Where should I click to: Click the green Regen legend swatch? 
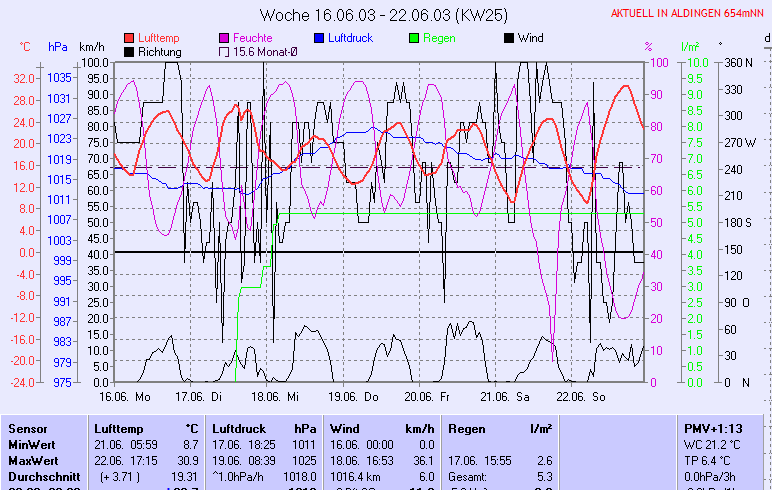coord(414,38)
